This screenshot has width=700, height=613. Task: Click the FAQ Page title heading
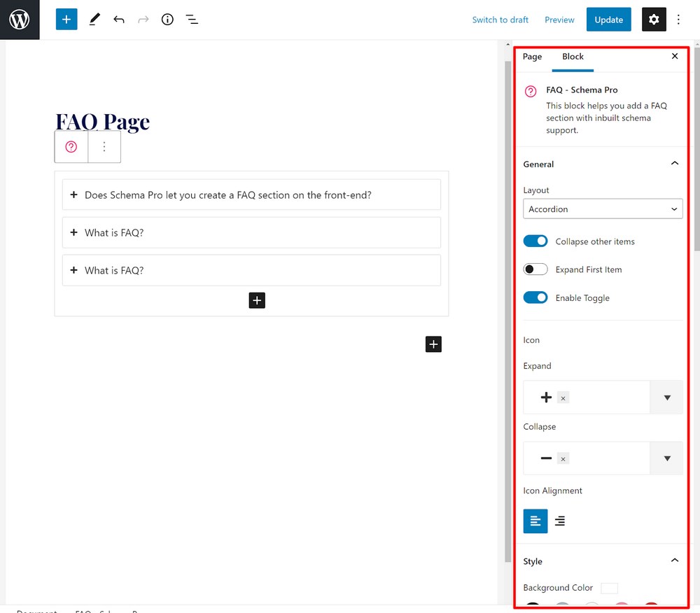click(x=102, y=122)
